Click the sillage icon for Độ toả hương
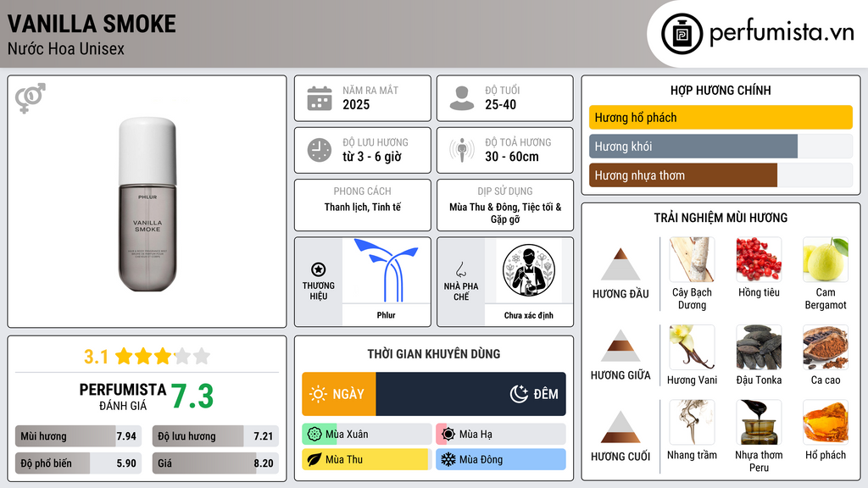868x488 pixels. point(462,150)
